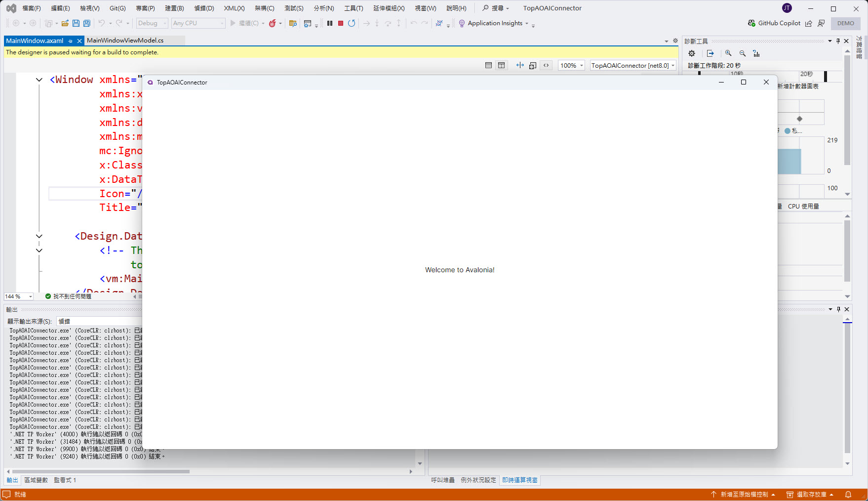Switch to 監看式 1 tab
Image resolution: width=868 pixels, height=501 pixels.
pos(65,480)
